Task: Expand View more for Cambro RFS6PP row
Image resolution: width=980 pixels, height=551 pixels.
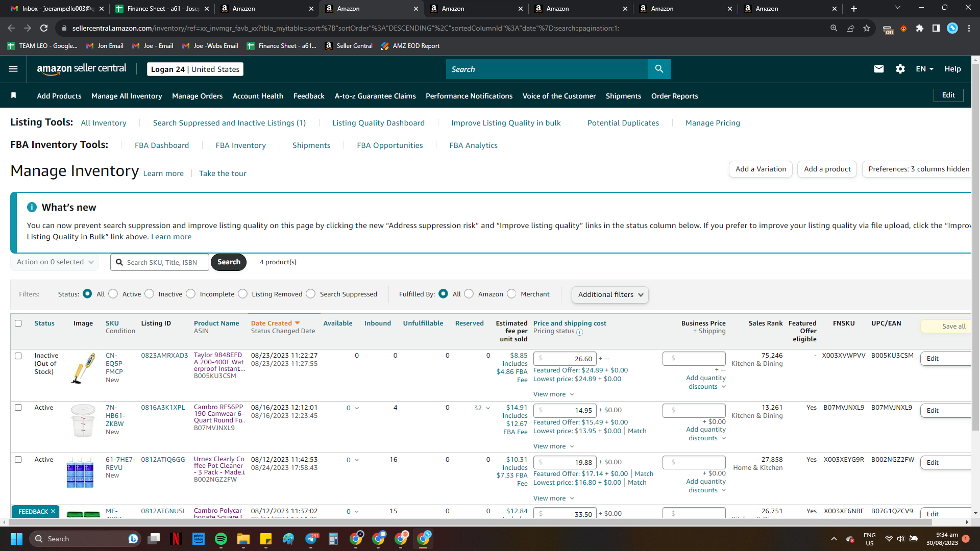Action: [x=554, y=446]
